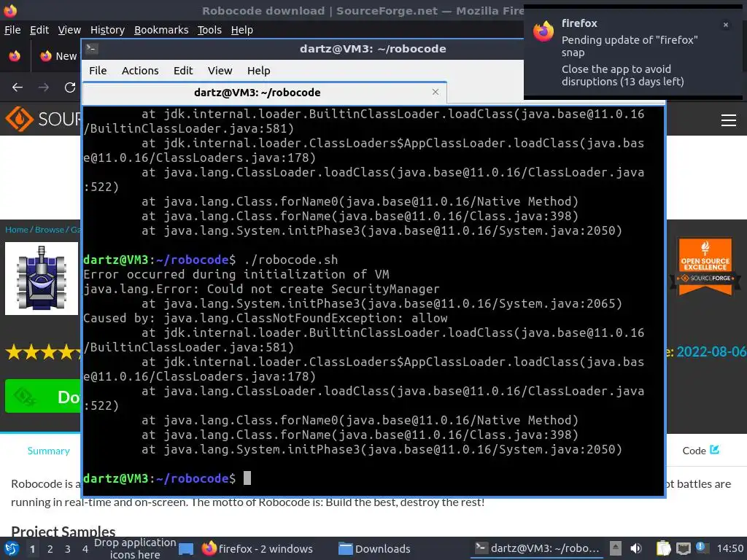This screenshot has width=747, height=560.
Task: Click the notification text about pending firefox update
Action: pos(630,46)
